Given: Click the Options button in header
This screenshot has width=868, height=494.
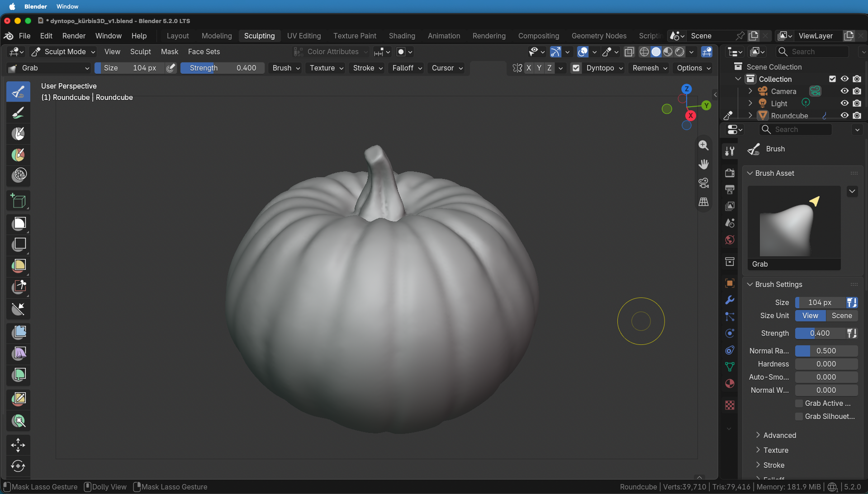Looking at the screenshot, I should (694, 68).
